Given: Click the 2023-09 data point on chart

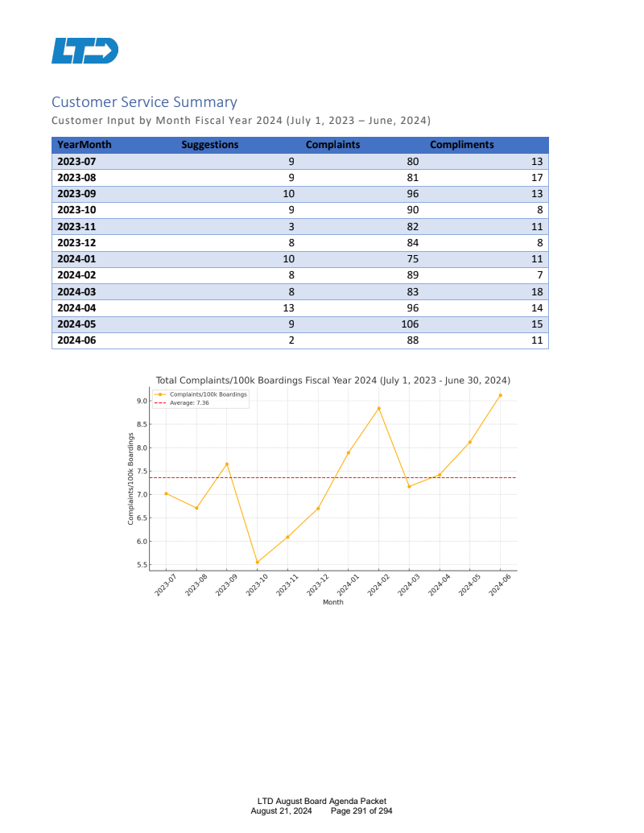Looking at the screenshot, I should [227, 464].
